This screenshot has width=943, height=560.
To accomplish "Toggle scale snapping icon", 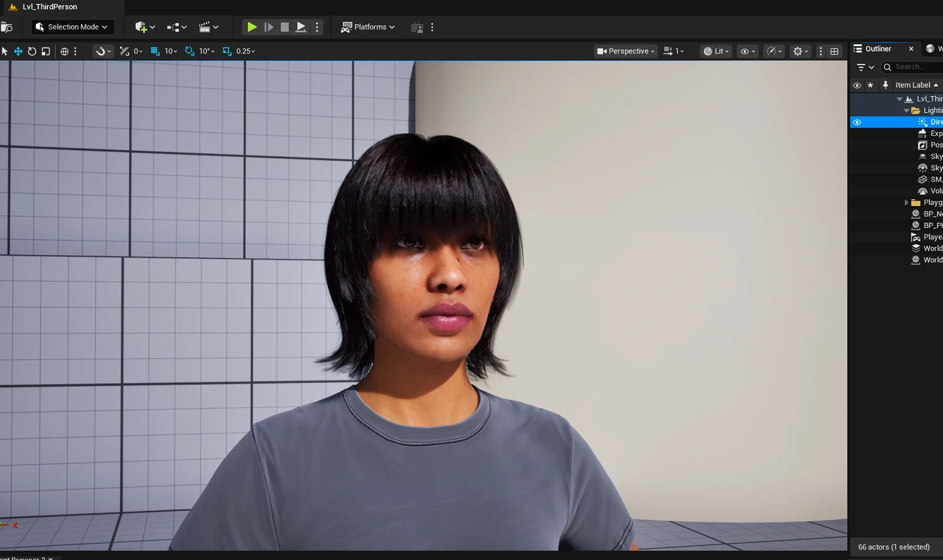I will tap(227, 51).
